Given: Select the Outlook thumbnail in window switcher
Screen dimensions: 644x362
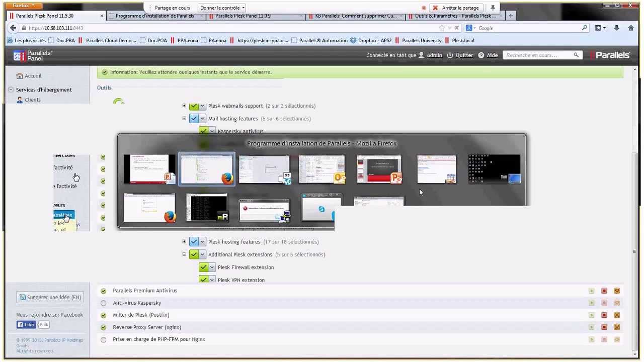Looking at the screenshot, I should (322, 169).
